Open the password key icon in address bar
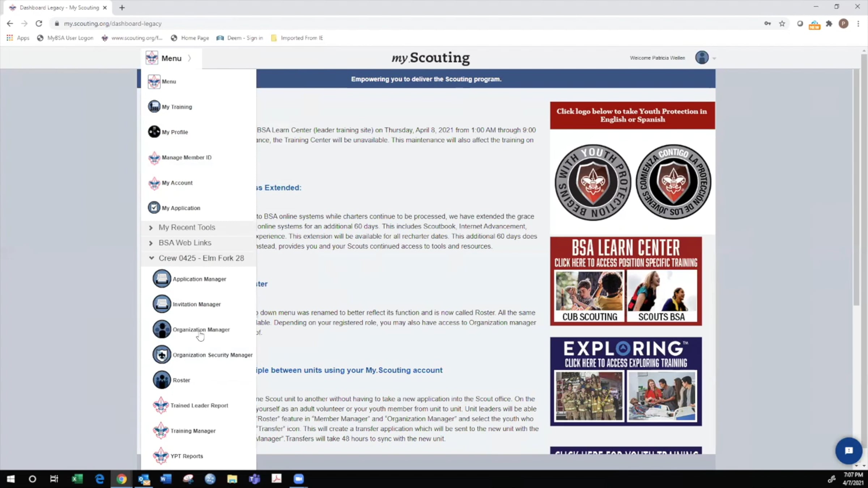Viewport: 868px width, 488px height. click(x=767, y=23)
